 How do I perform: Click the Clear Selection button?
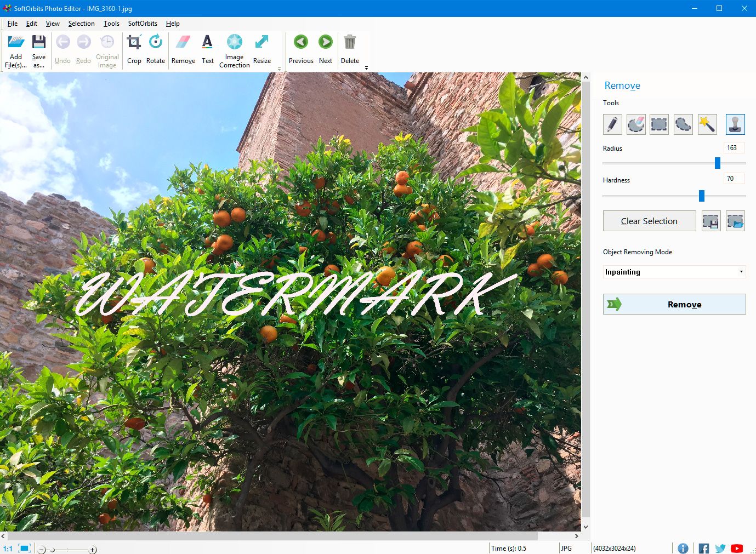(x=649, y=221)
